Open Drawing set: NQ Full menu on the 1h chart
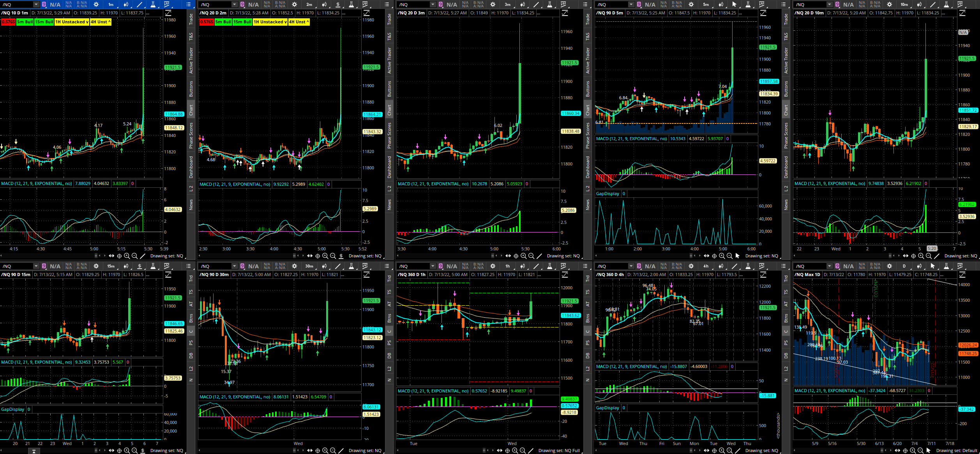The image size is (980, 454). 559,450
